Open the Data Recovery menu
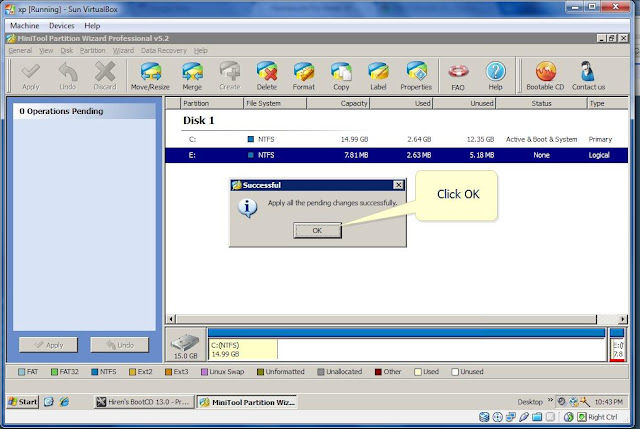 (x=164, y=51)
